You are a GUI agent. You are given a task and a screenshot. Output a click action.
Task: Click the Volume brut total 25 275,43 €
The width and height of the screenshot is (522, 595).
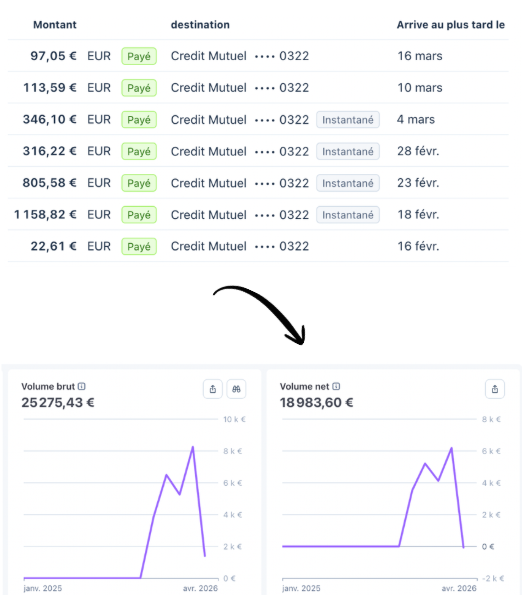point(58,403)
